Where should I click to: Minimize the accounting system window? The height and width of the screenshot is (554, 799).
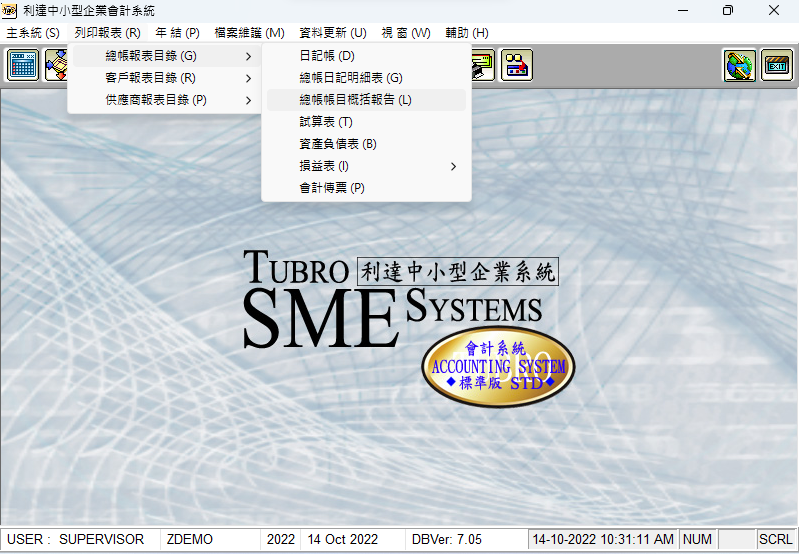[683, 10]
